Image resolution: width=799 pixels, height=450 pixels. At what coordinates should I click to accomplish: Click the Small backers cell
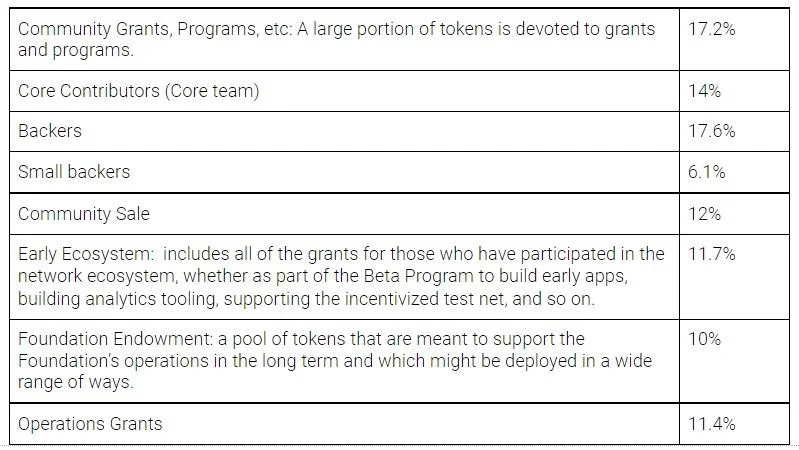point(344,172)
